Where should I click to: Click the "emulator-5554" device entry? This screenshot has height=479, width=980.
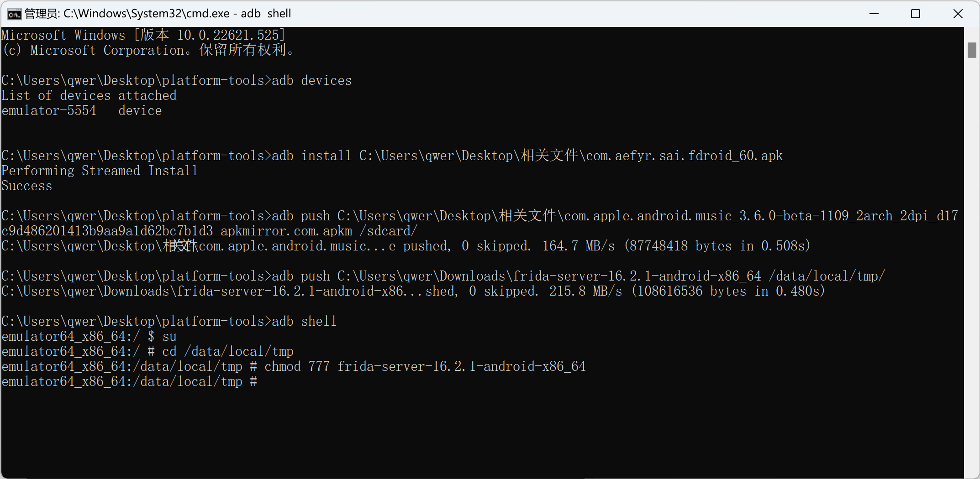tap(49, 111)
